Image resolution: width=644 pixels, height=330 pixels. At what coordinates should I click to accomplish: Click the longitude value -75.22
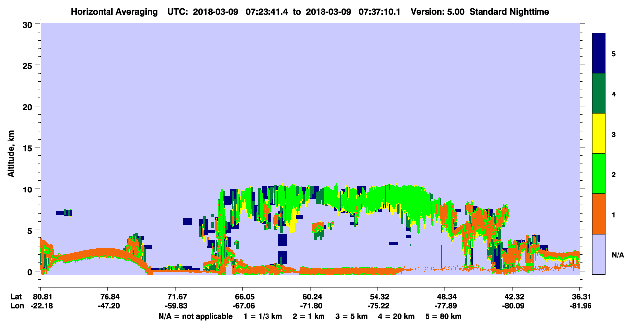click(x=377, y=306)
